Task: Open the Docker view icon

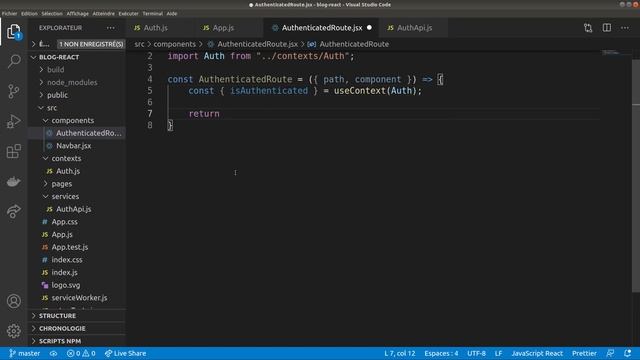Action: click(13, 181)
